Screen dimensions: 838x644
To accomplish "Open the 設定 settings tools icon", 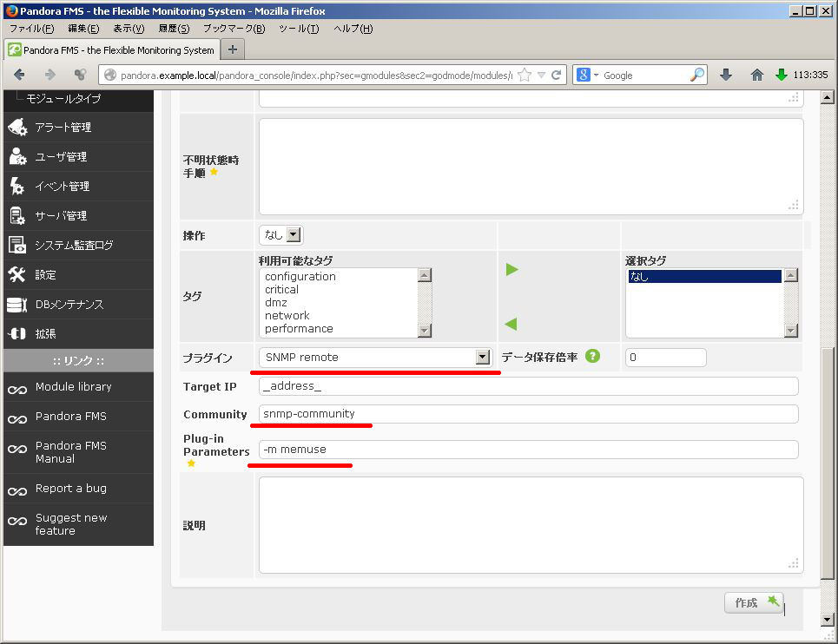I will (17, 274).
